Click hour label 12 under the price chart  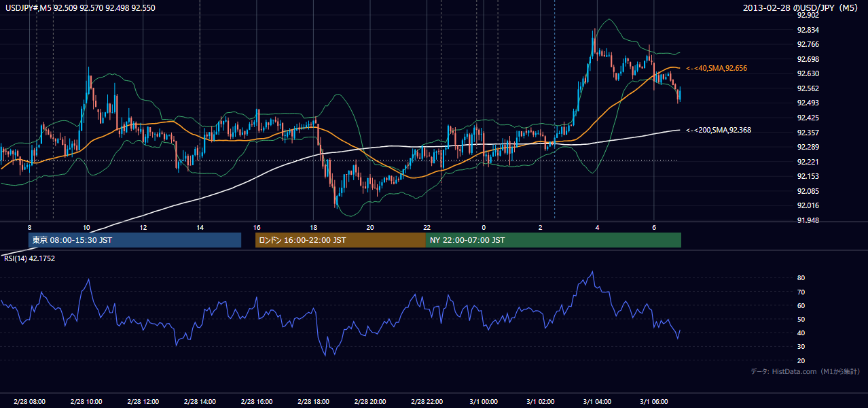point(143,227)
